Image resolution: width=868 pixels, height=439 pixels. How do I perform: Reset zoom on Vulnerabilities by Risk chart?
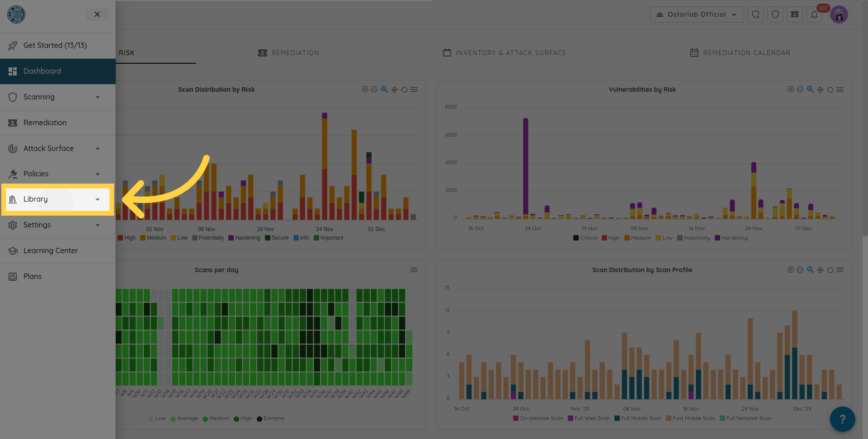click(x=830, y=90)
